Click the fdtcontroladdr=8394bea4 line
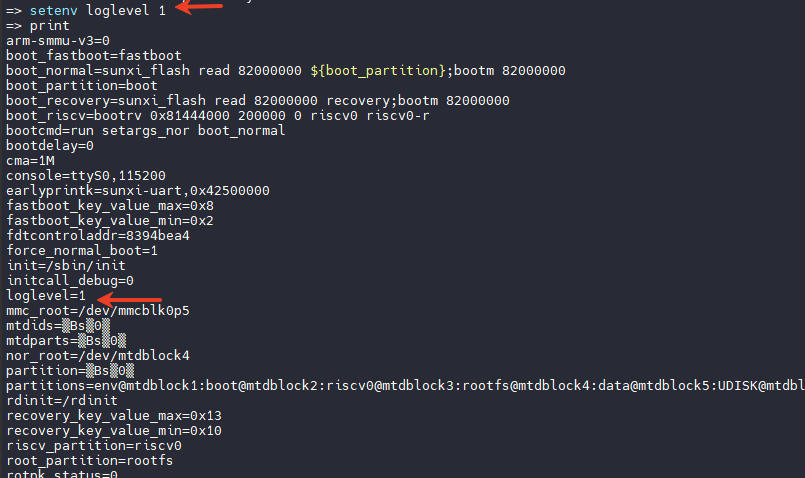The width and height of the screenshot is (805, 478). tap(98, 236)
